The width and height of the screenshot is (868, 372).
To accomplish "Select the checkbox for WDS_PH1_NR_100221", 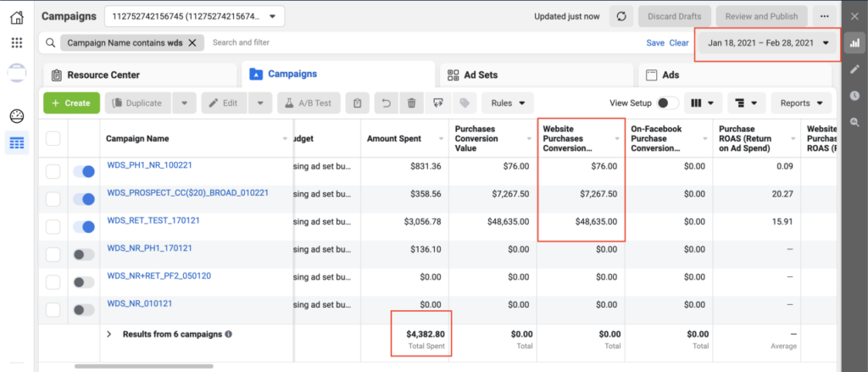I will click(x=53, y=172).
